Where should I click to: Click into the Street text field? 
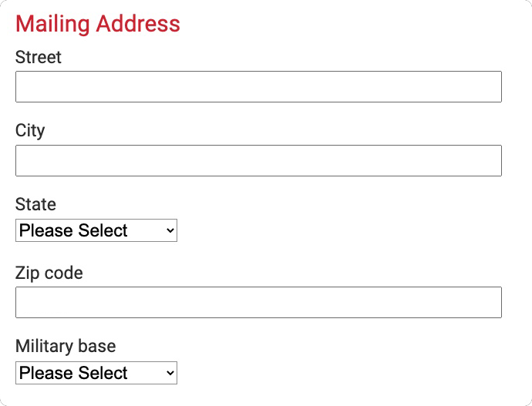[x=258, y=87]
